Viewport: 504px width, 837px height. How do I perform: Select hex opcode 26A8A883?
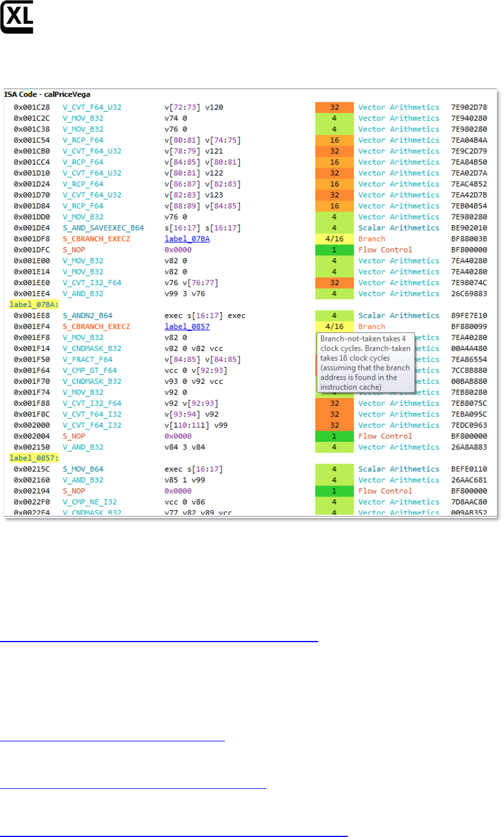point(469,447)
